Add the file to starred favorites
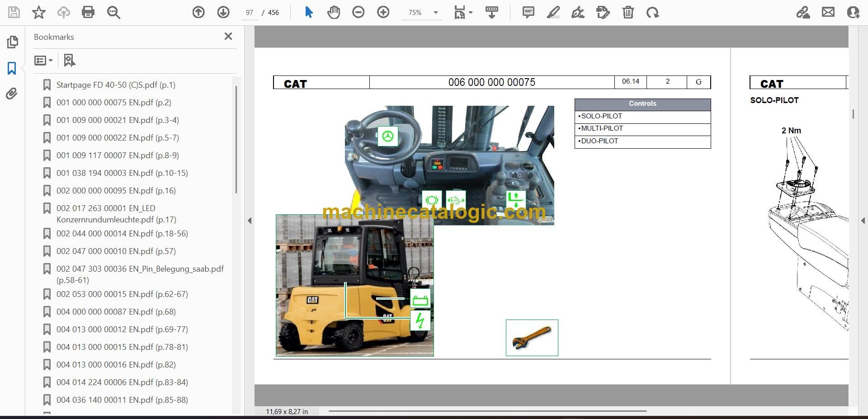This screenshot has width=868, height=419. point(39,12)
